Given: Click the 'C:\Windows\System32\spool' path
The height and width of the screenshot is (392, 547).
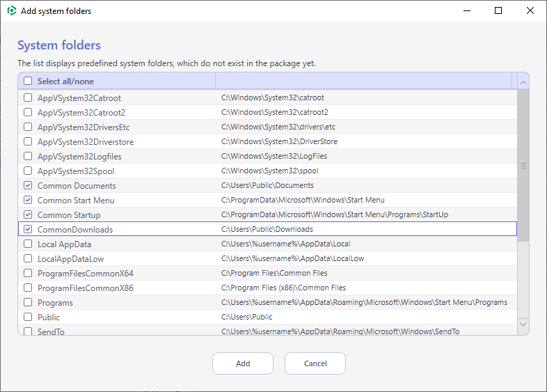Looking at the screenshot, I should [269, 171].
